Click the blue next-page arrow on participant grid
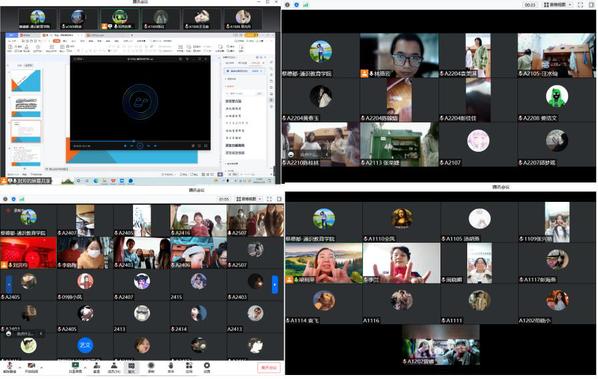 coord(275,284)
